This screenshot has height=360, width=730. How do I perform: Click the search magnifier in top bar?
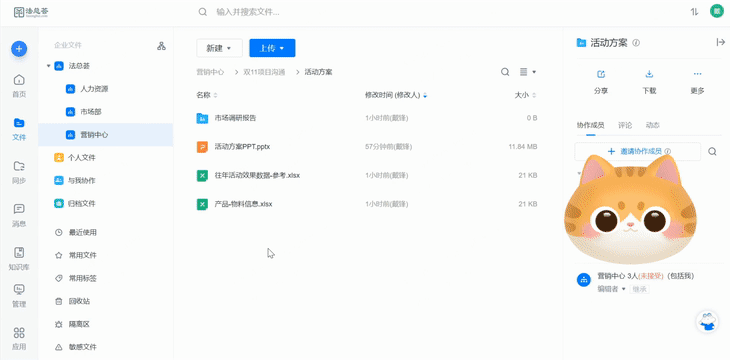203,12
